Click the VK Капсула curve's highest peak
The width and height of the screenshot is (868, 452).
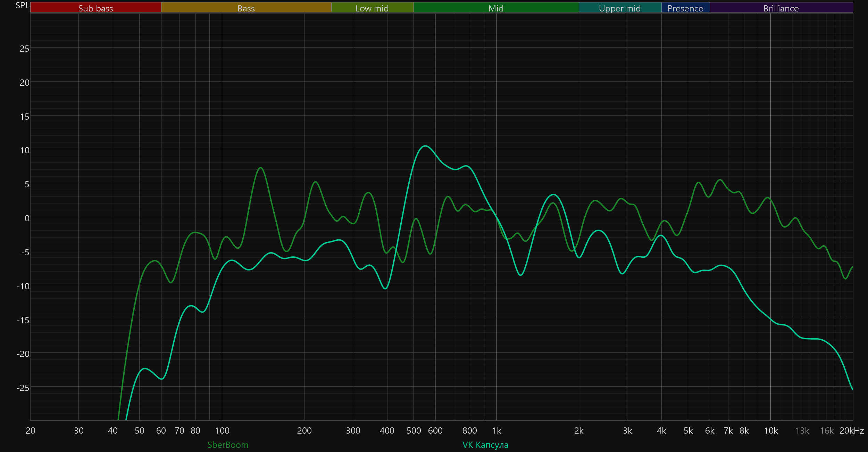(425, 146)
